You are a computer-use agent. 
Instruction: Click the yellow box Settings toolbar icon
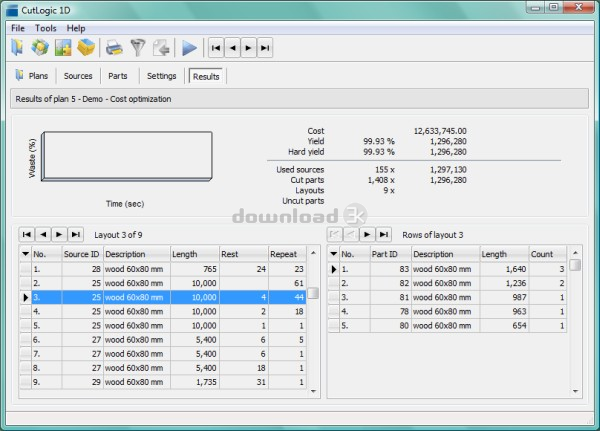coord(86,48)
